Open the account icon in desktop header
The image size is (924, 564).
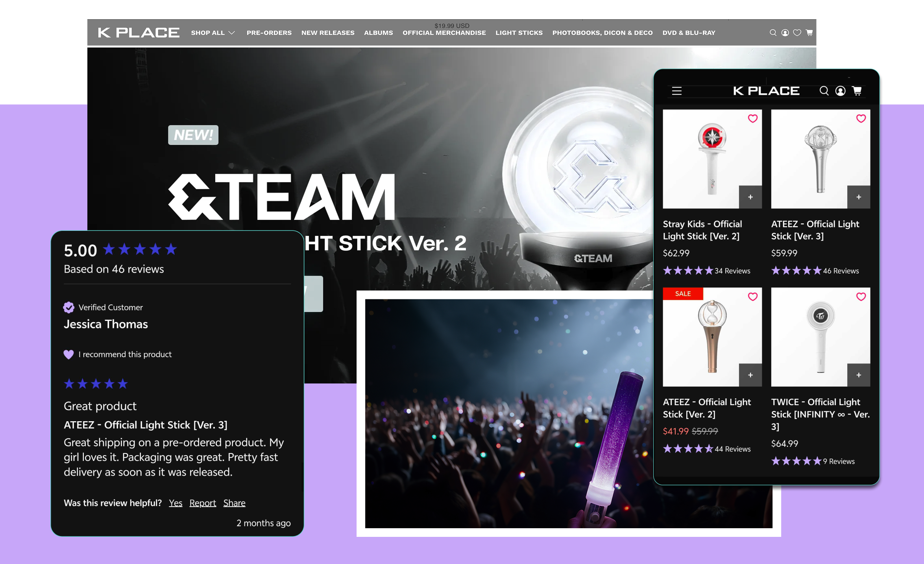[785, 33]
